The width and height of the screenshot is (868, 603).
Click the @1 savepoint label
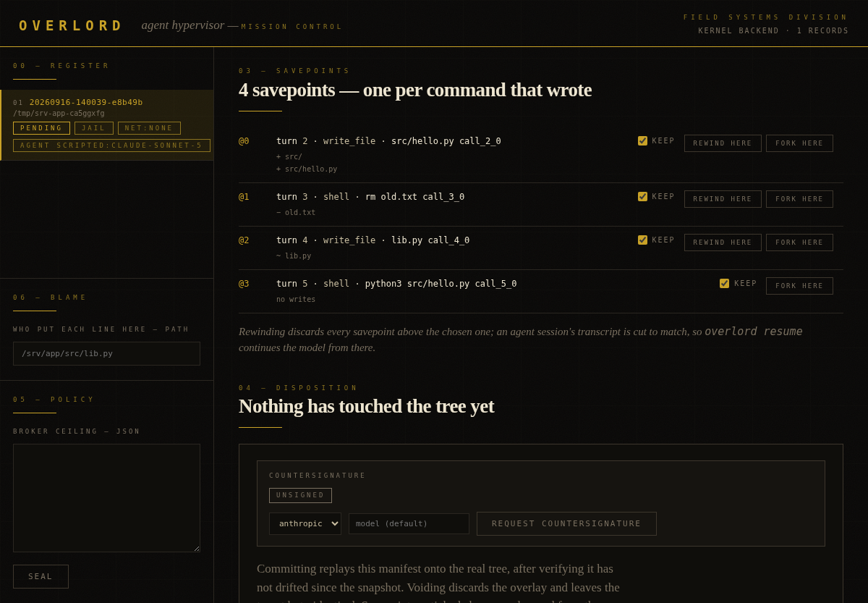point(244,197)
